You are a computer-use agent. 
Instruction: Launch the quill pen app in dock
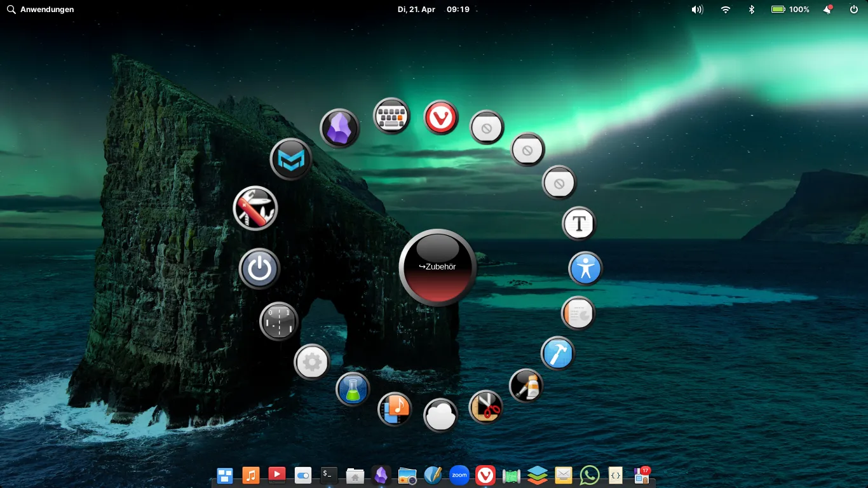click(x=433, y=475)
